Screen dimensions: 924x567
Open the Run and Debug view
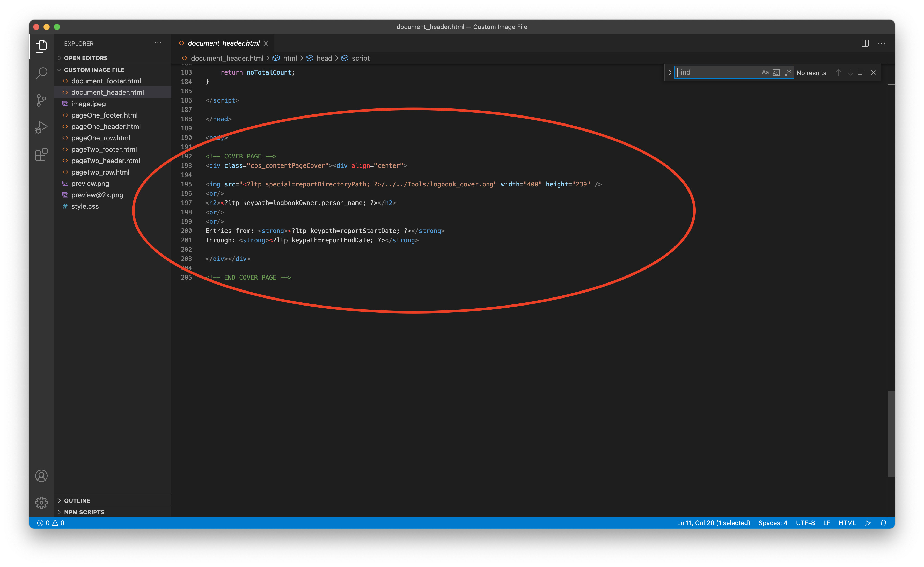(41, 127)
